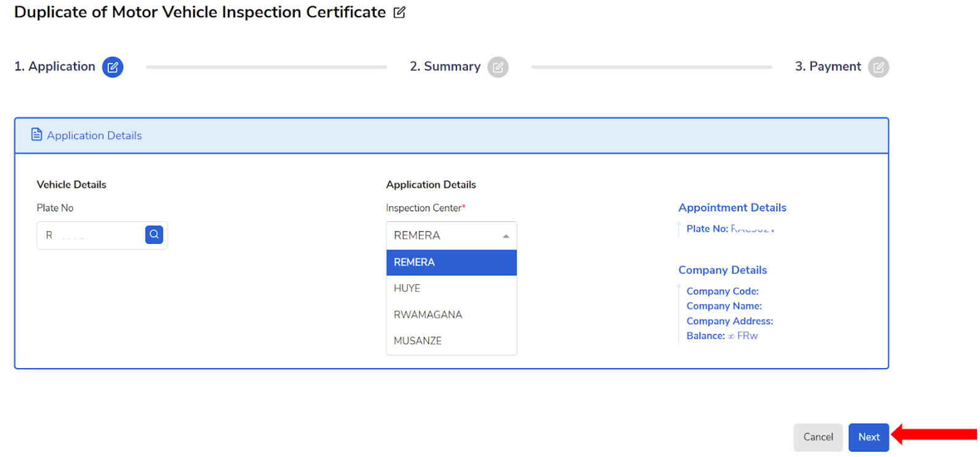Open the Inspection Center combo box showing REMERA
Screen dimensions: 980x457
[451, 235]
